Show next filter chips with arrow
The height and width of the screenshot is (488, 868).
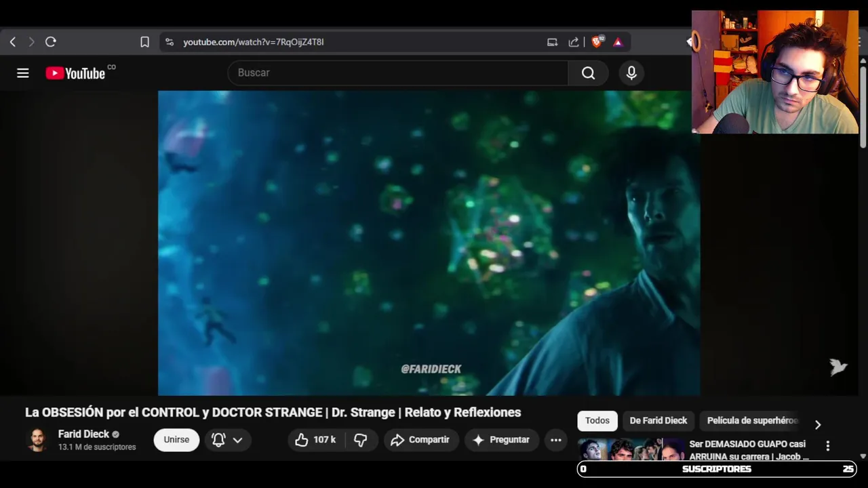pos(818,424)
